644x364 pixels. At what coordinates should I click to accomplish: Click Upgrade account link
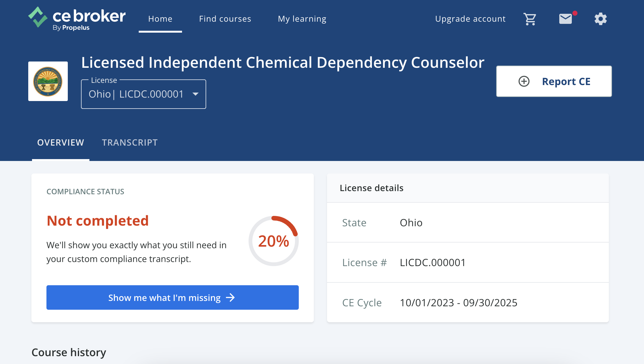(x=470, y=19)
